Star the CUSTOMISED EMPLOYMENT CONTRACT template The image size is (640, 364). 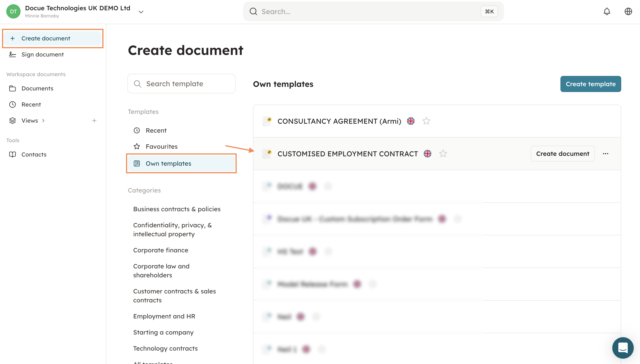click(x=443, y=154)
